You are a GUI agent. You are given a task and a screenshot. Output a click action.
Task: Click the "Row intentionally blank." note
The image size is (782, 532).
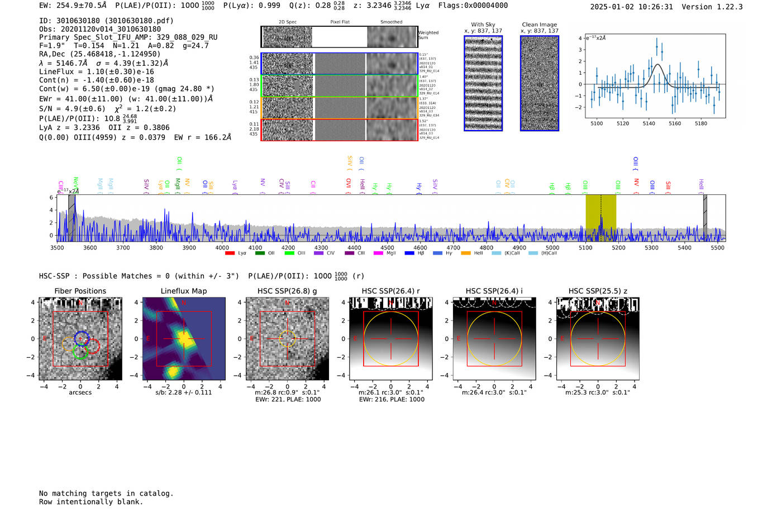click(x=91, y=502)
